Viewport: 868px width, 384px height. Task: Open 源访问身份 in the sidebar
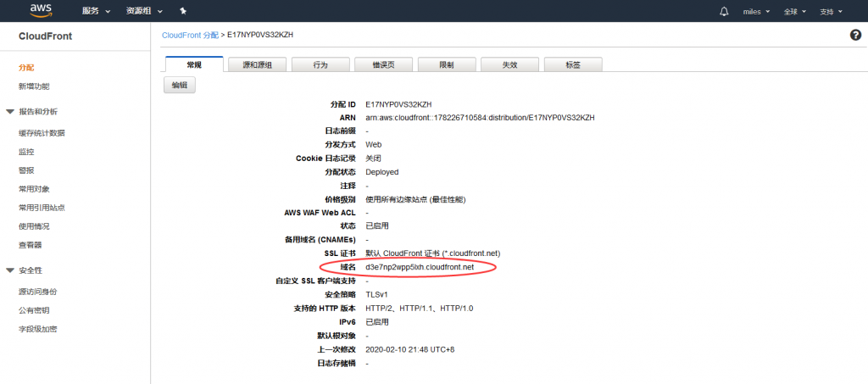(37, 292)
